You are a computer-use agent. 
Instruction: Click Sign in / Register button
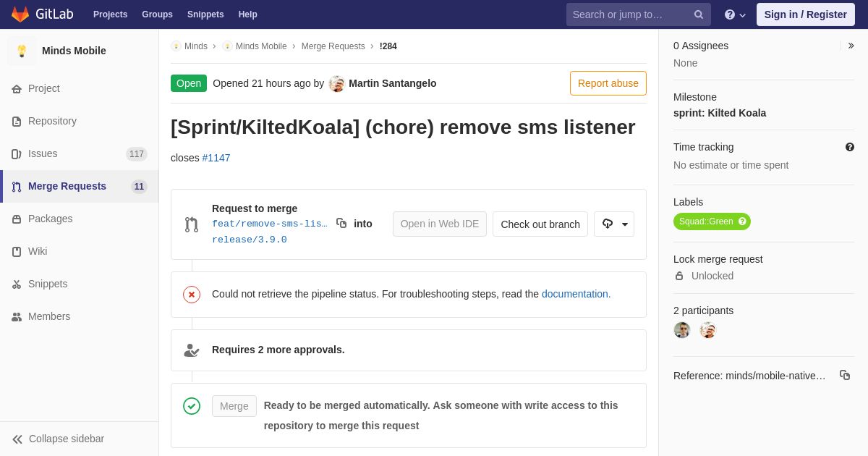pyautogui.click(x=805, y=14)
